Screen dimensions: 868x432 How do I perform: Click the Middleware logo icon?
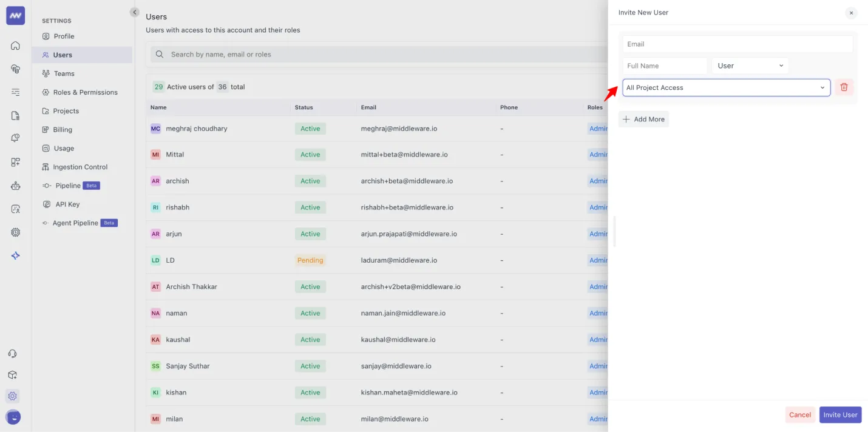[15, 16]
